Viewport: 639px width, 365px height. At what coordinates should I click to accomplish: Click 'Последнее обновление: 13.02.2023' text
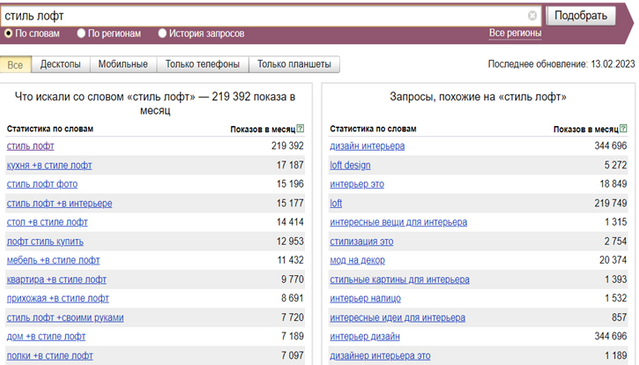point(562,64)
